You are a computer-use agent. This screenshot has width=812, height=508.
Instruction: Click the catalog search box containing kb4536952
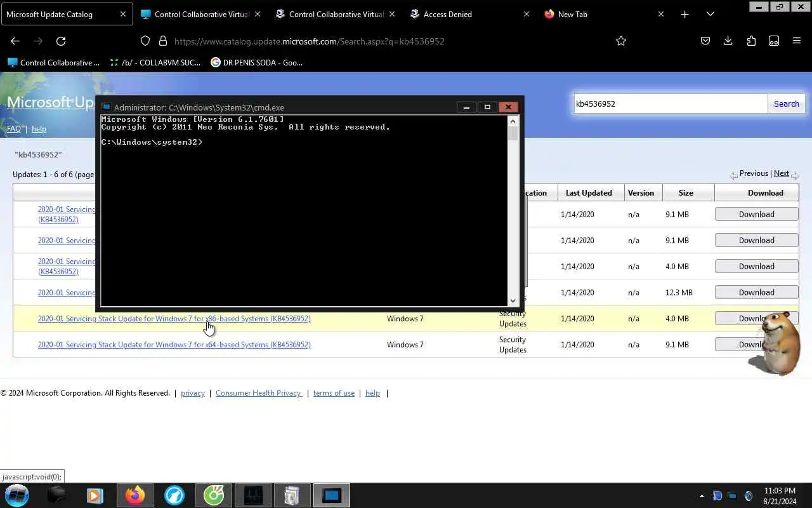671,104
